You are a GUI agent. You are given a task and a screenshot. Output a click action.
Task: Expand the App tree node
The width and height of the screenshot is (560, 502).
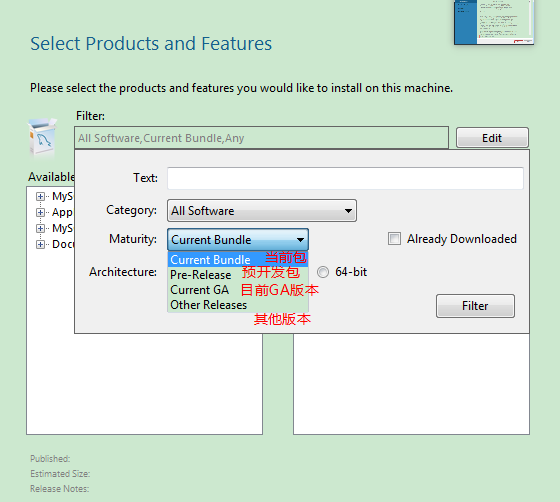(40, 212)
